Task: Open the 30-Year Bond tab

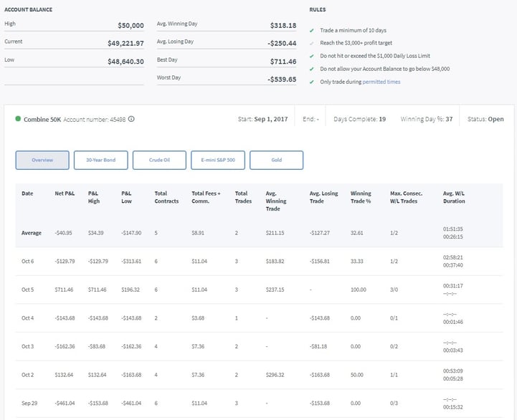Action: click(x=100, y=161)
